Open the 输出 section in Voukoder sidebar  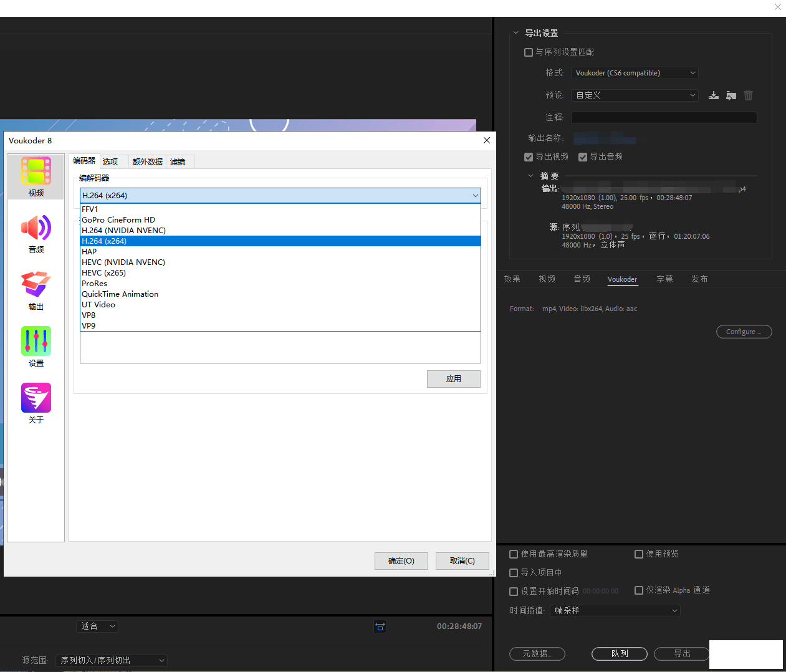coord(36,290)
